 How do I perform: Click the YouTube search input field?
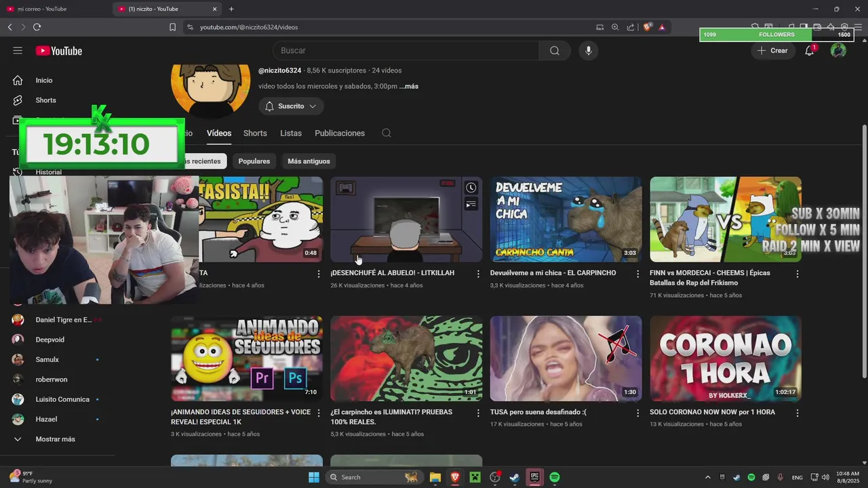click(406, 51)
